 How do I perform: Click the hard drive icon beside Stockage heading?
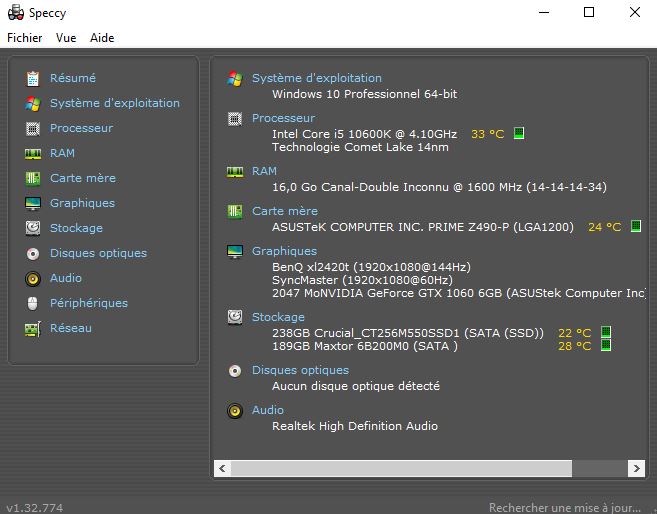(x=235, y=317)
